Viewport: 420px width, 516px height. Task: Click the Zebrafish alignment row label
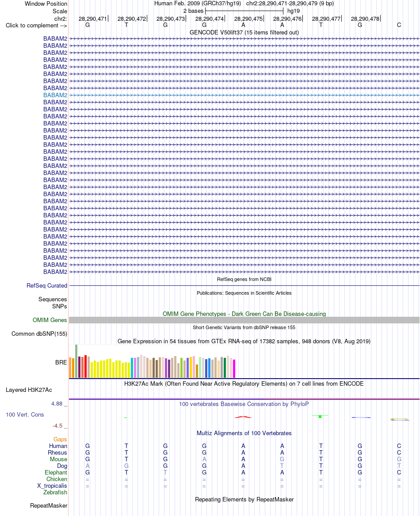coord(55,492)
